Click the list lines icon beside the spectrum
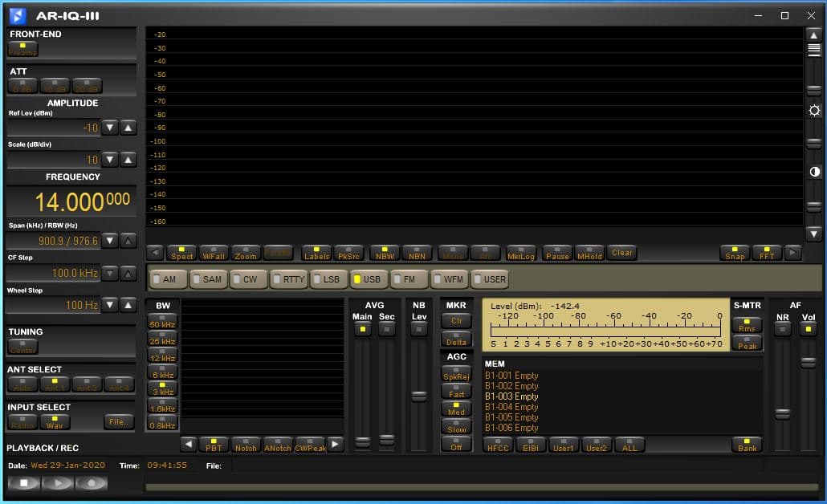 pos(814,50)
